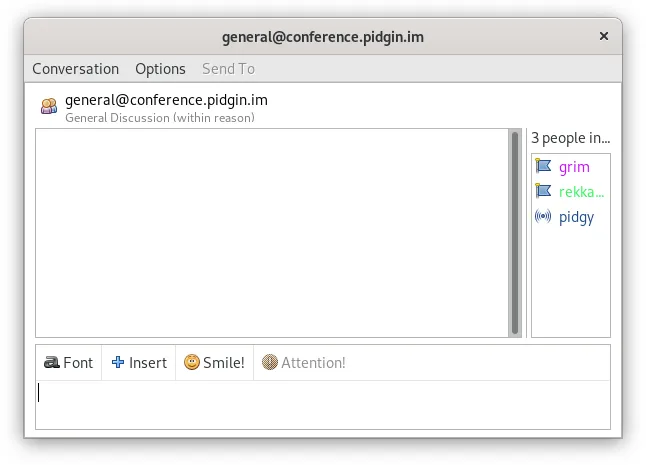Click pidgy's broadcast signal icon

point(543,216)
